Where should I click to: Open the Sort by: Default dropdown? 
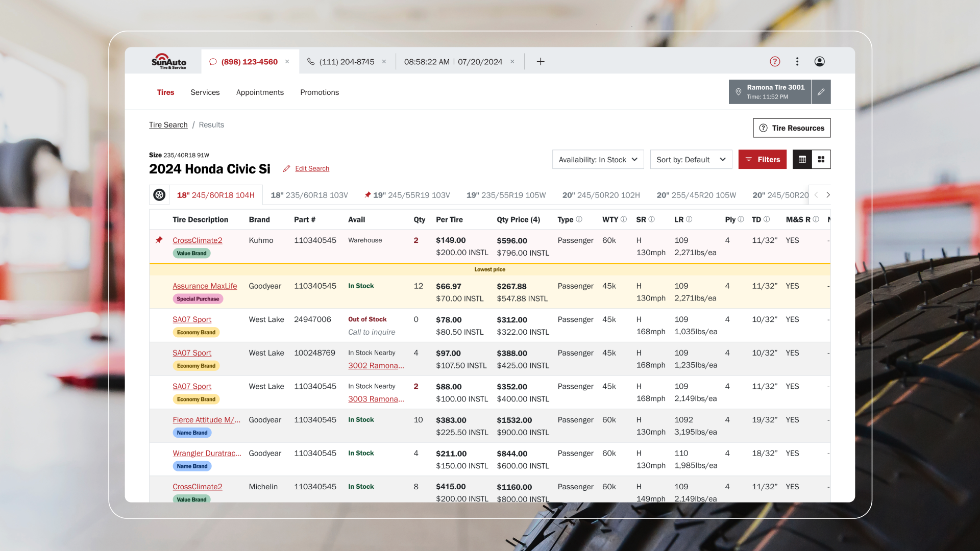pos(691,160)
